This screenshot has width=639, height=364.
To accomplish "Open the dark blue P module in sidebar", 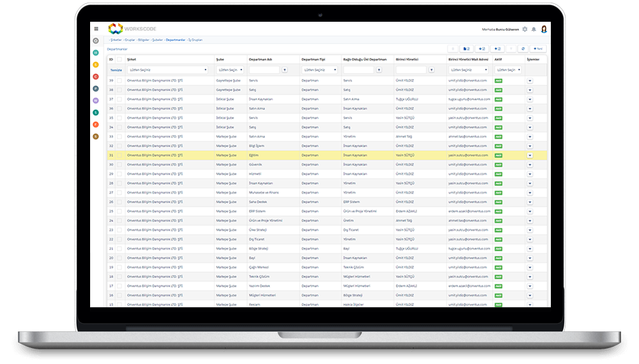I will (96, 88).
